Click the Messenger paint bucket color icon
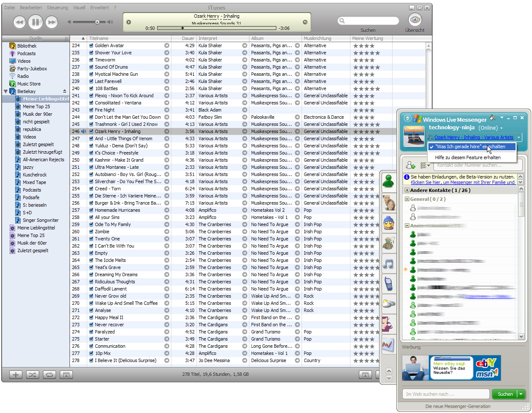 (x=492, y=117)
